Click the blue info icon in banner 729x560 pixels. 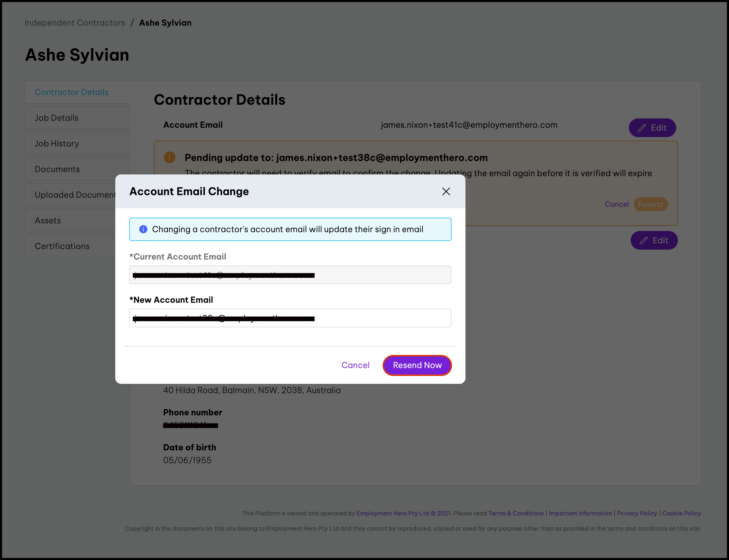point(143,229)
